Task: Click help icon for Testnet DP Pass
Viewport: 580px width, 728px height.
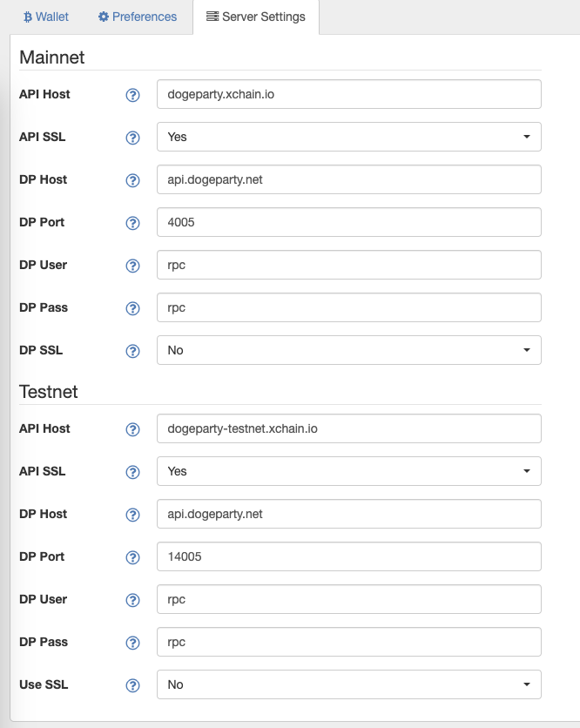Action: pos(133,643)
